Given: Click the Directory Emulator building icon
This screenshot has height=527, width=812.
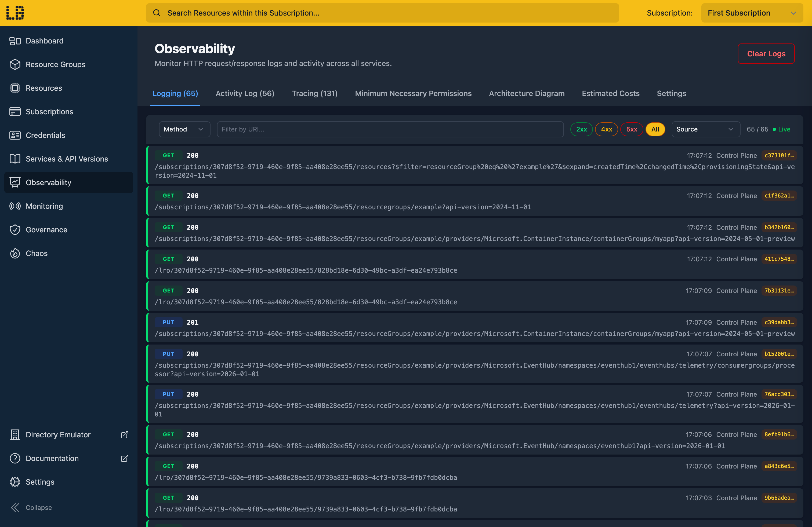Looking at the screenshot, I should tap(15, 435).
